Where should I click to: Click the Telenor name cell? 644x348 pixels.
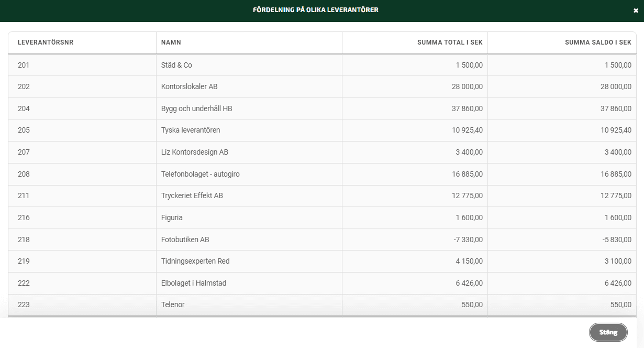(249, 305)
